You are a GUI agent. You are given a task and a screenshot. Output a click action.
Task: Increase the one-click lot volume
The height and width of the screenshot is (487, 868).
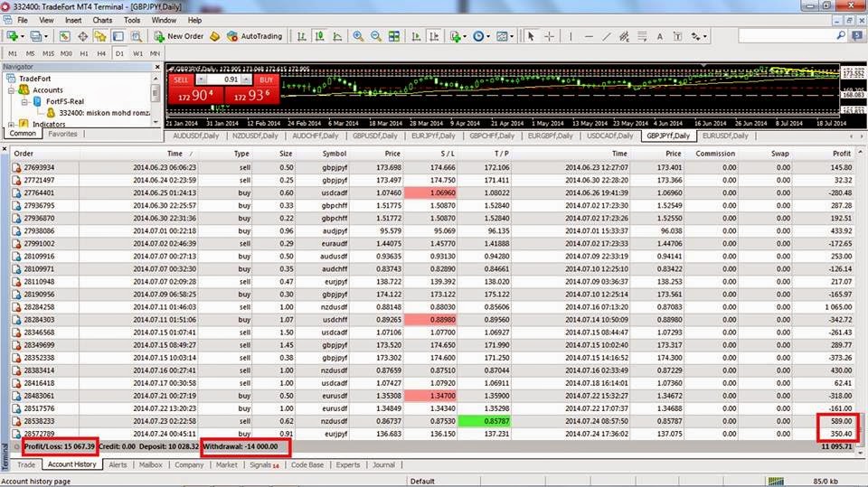pos(246,80)
